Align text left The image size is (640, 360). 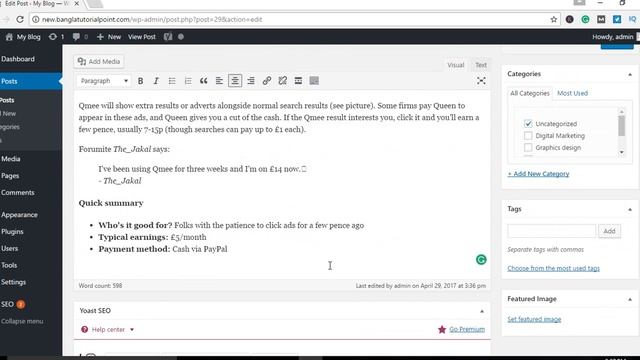219,81
